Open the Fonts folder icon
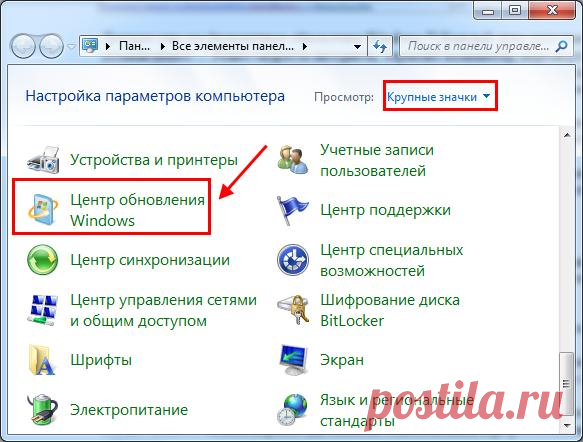 click(42, 359)
